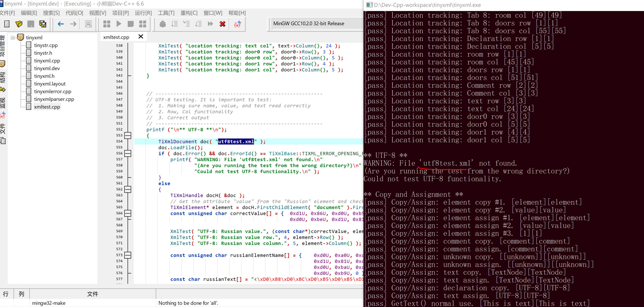Collapse the code fold at line 573
Image resolution: width=644 pixels, height=307 pixels.
click(128, 255)
